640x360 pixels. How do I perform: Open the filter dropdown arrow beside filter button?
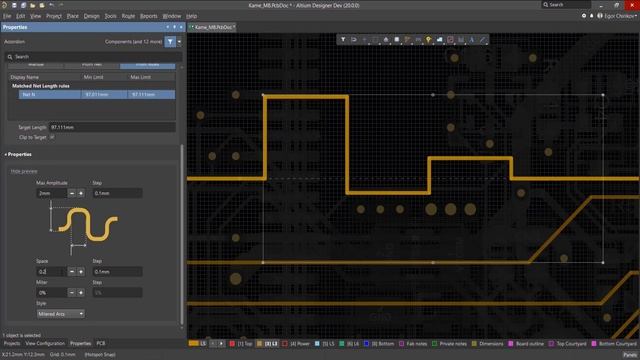point(179,41)
